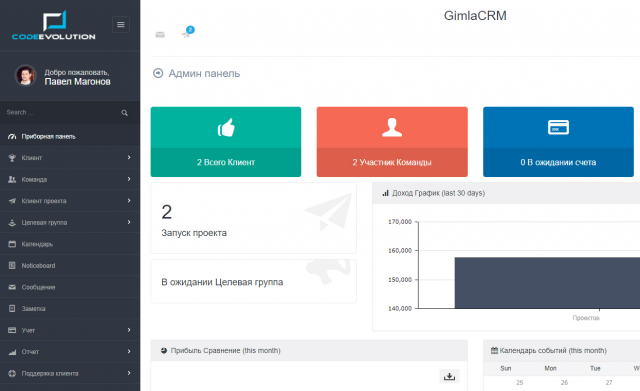640x391 pixels.
Task: Expand Поддержка клиента submenu chevron
Action: tap(129, 373)
